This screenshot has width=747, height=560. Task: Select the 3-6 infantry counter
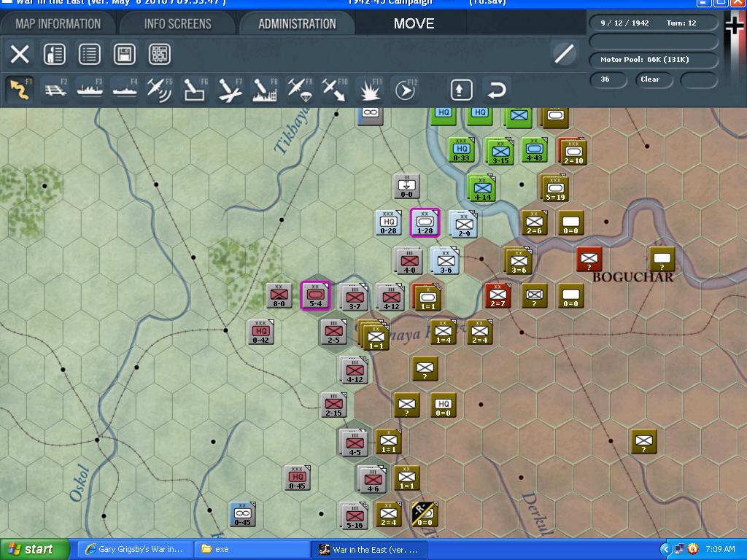445,260
